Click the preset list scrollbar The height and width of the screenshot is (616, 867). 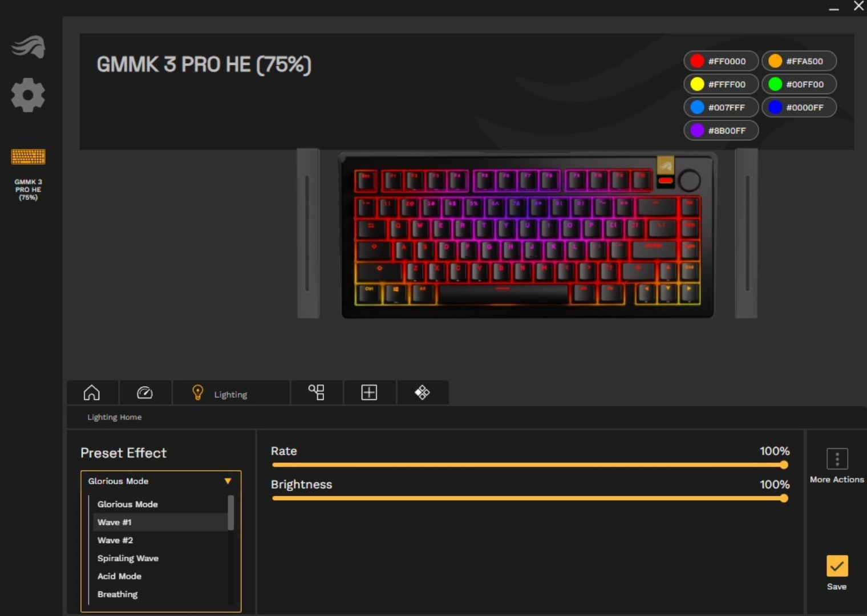(231, 513)
